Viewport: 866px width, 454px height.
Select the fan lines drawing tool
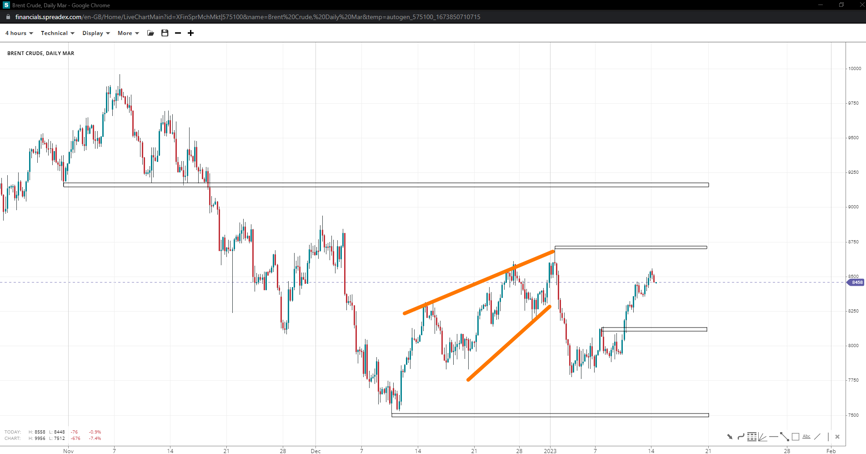pos(762,437)
